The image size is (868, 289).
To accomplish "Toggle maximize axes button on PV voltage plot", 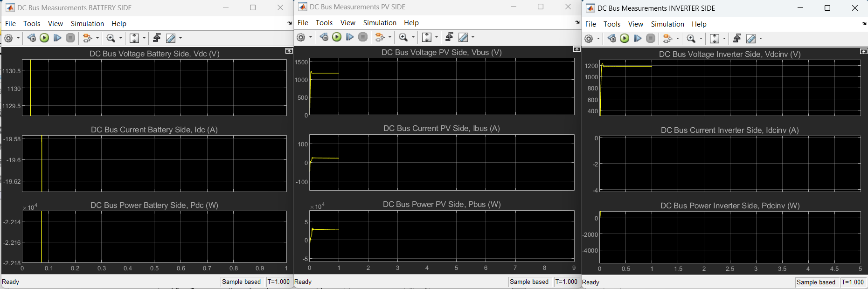I will [576, 49].
